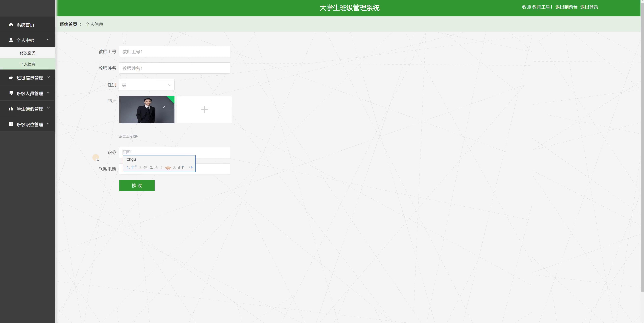
Task: Click 退出登录 in the header
Action: [589, 7]
